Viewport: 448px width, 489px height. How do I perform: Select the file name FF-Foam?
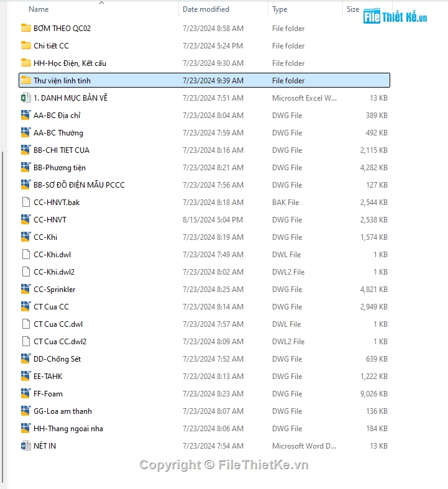[48, 394]
